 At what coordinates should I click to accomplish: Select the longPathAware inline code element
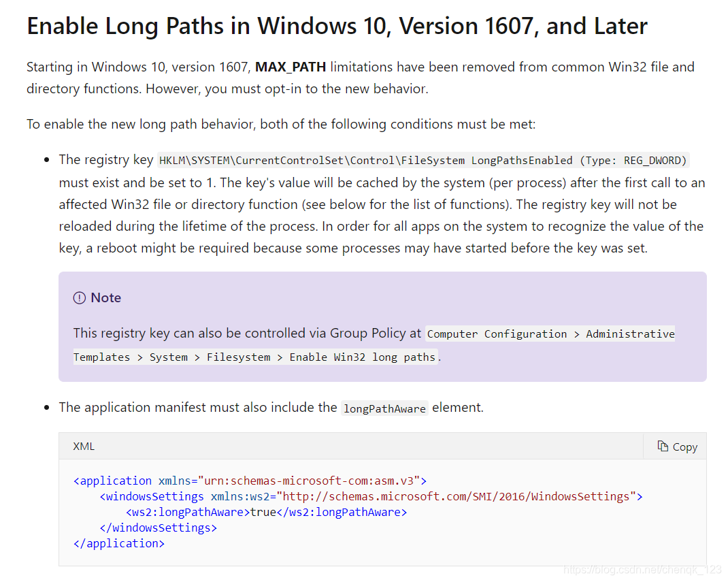(384, 408)
